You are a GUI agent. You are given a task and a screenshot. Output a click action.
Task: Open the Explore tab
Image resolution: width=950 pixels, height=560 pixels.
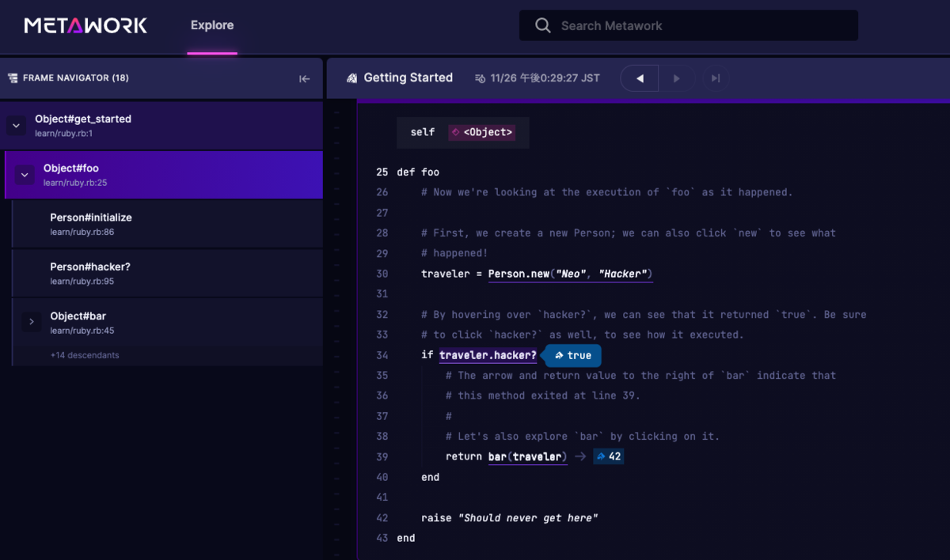coord(212,25)
